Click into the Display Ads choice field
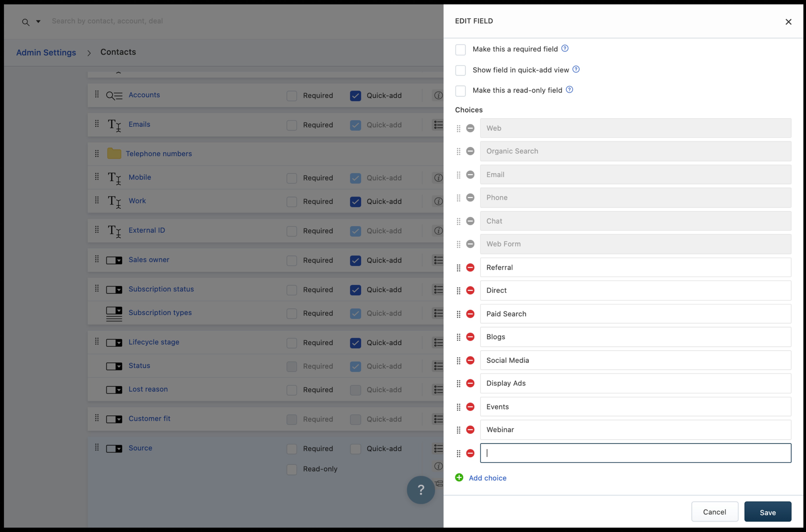 coord(635,383)
